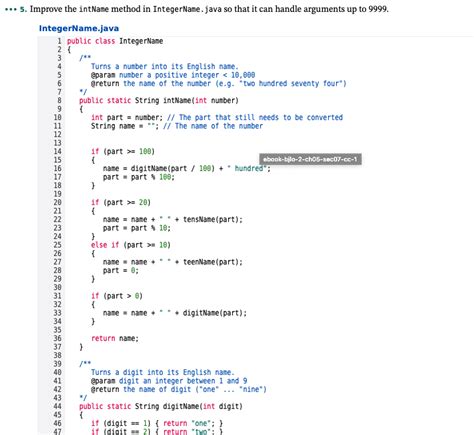Click the exercise 5 number marker
Screen dimensions: 474x435
[23, 9]
